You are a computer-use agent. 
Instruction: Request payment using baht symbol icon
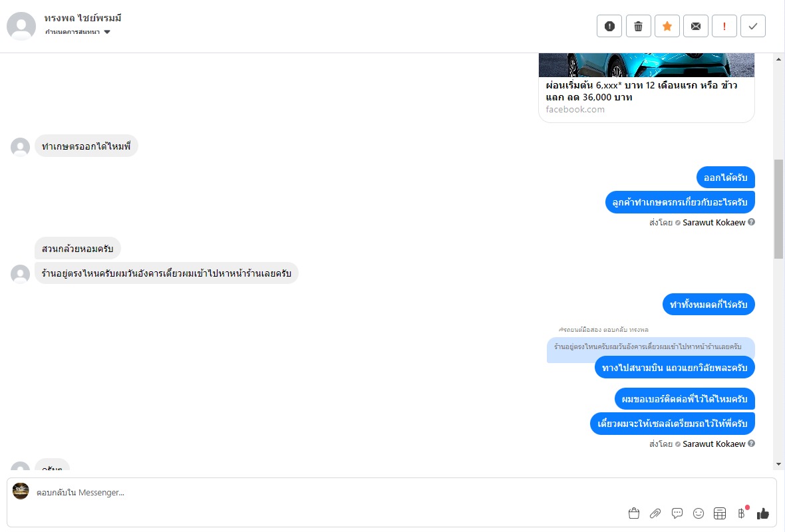point(742,513)
